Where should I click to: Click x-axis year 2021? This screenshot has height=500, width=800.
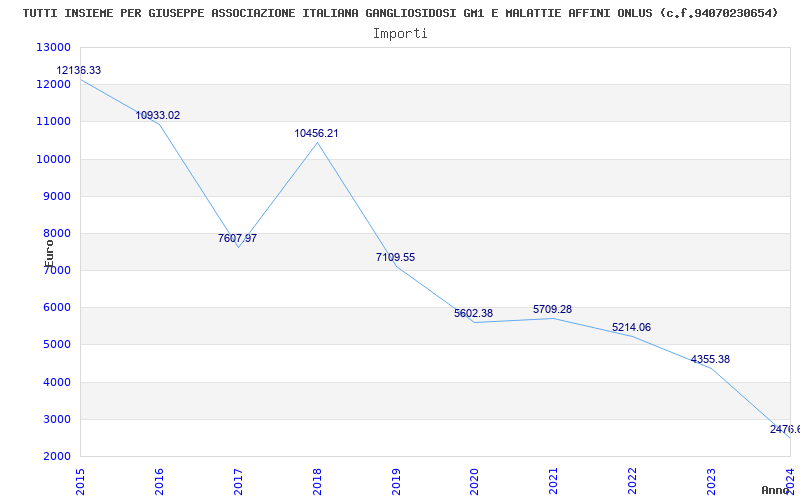[x=554, y=481]
